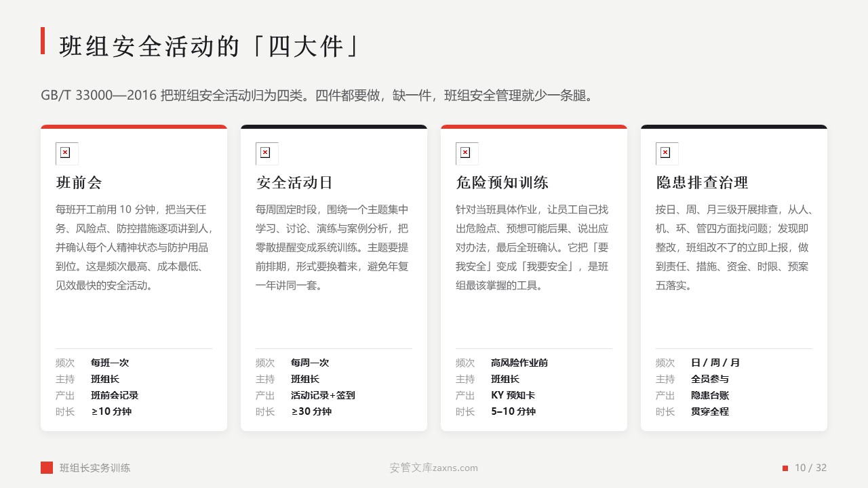Select the value 5–10 分钟
Screen dimensions: 868x488
click(513, 411)
